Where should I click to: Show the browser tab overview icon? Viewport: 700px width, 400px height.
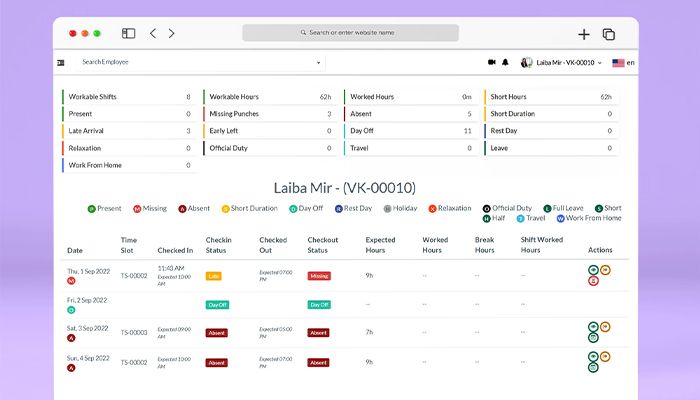coord(609,34)
